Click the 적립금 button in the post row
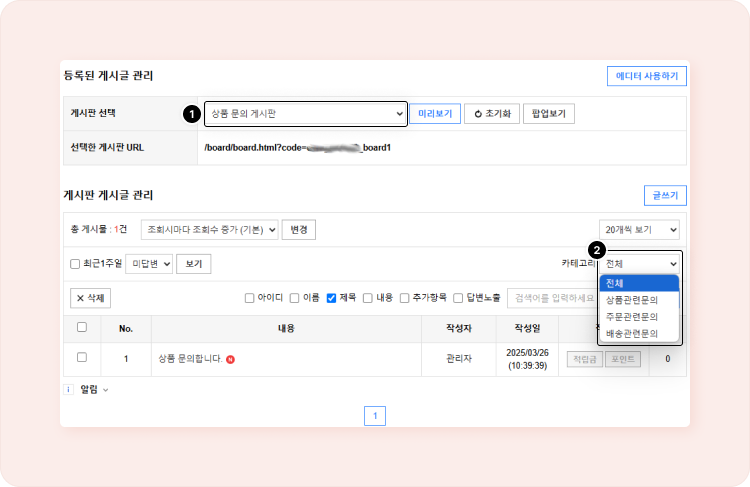Image resolution: width=750 pixels, height=487 pixels. pyautogui.click(x=585, y=359)
